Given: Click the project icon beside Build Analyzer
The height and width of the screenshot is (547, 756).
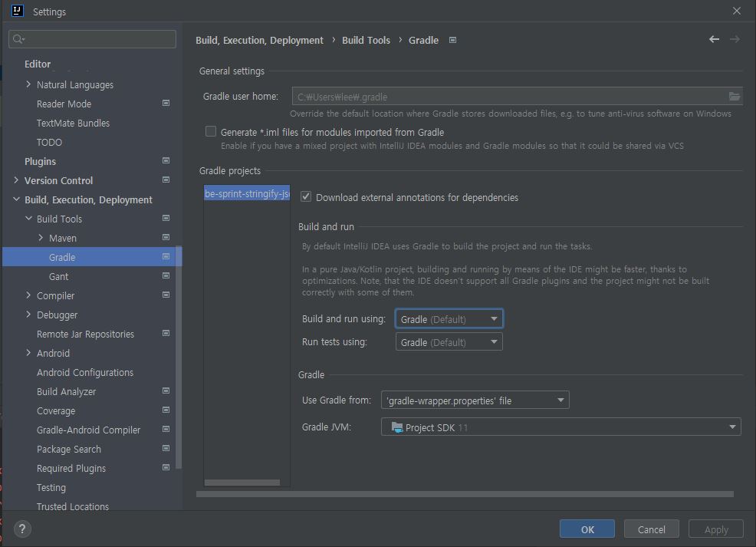Looking at the screenshot, I should tap(166, 390).
